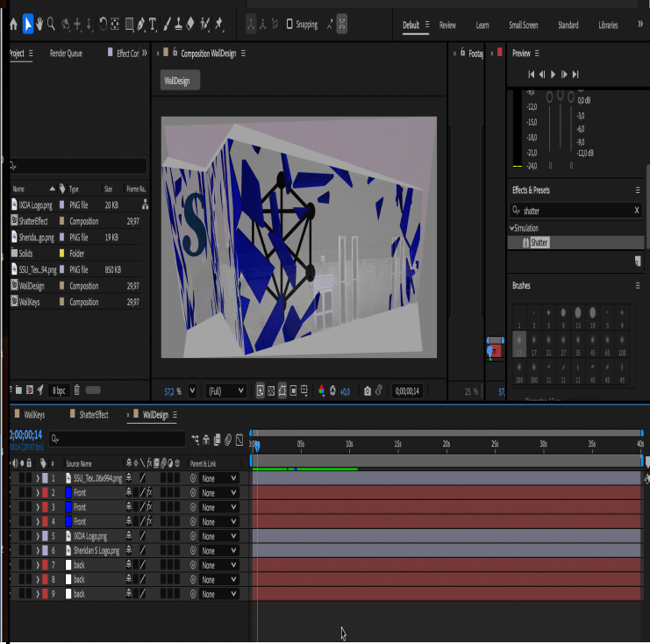Play the preview
650x644 pixels.
pos(553,75)
